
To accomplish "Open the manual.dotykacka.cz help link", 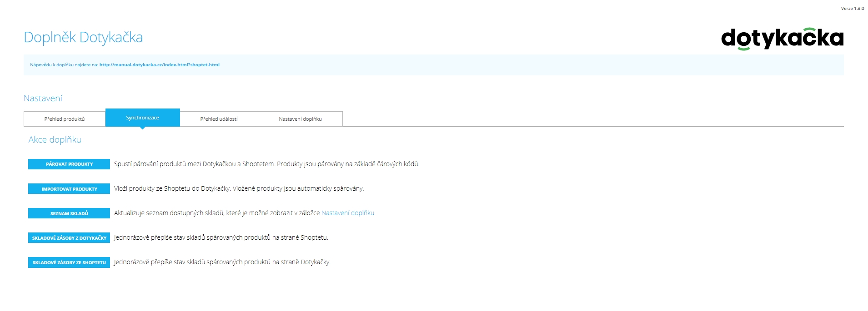I will point(160,65).
